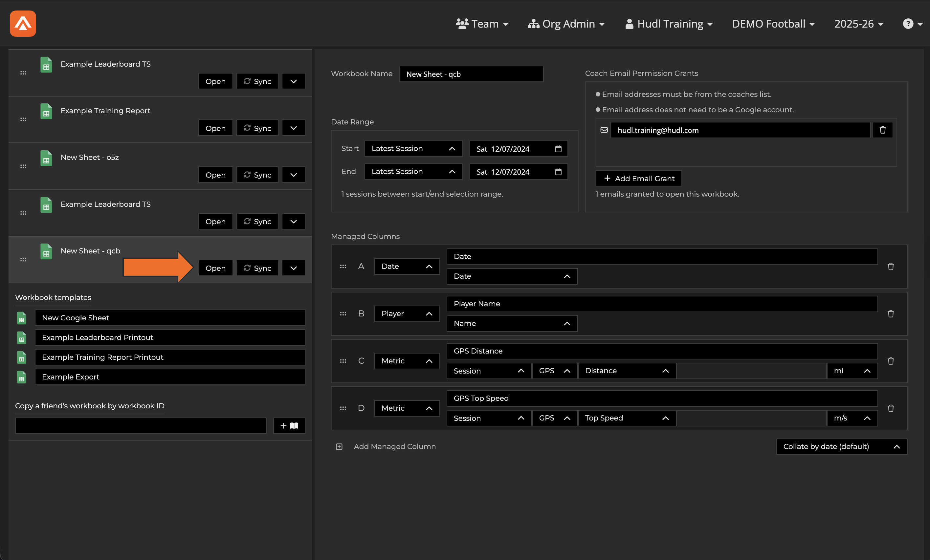Select the New Google Sheet template
The image size is (930, 560).
[170, 318]
